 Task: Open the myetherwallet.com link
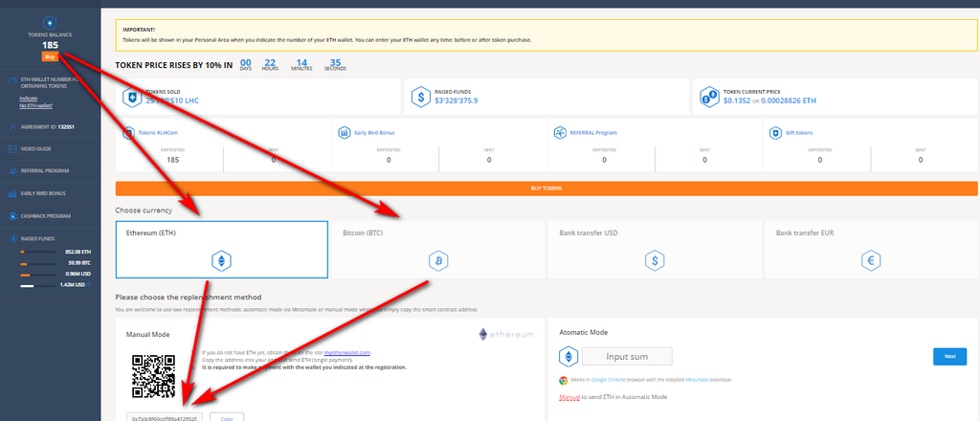pyautogui.click(x=347, y=353)
